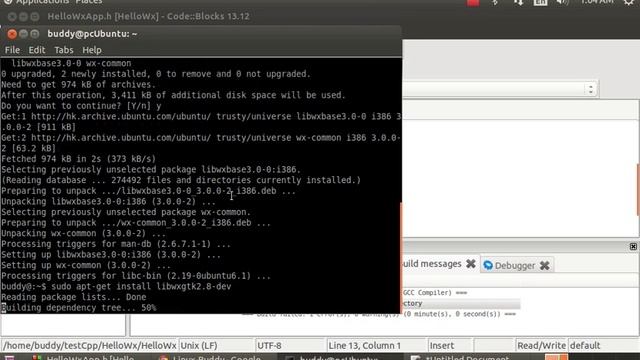Viewport: 640px width, 360px height.
Task: Open the keyboard layout indicator
Action: coord(540,2)
